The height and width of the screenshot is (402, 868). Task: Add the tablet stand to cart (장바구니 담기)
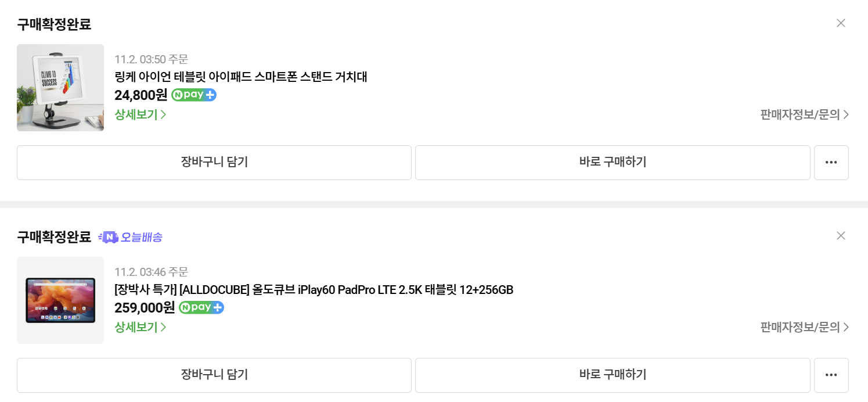[214, 163]
